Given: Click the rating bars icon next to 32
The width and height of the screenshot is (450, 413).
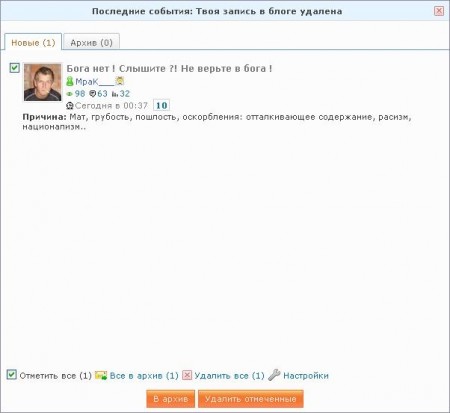Looking at the screenshot, I should (x=115, y=94).
